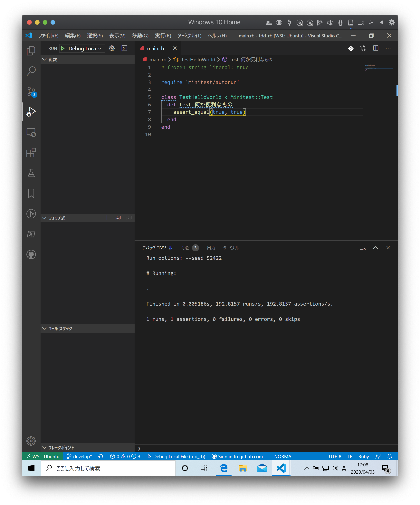Toggle the notifications bell in status bar
The height and width of the screenshot is (505, 420).
[389, 456]
